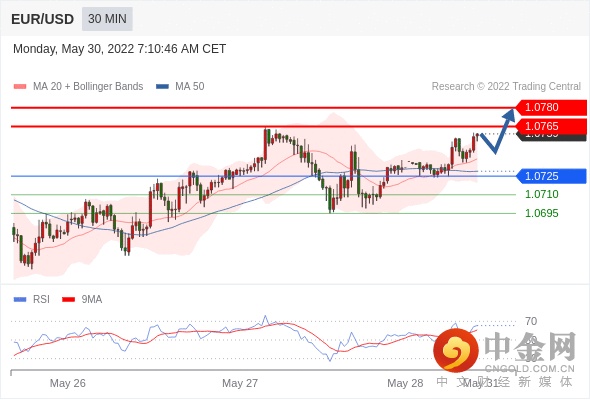Click the green 1.0695 support level label
Image resolution: width=590 pixels, height=400 pixels.
point(541,213)
